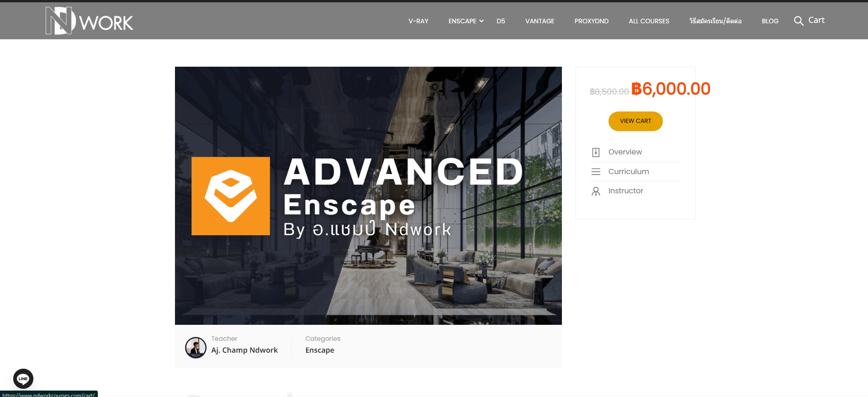Image resolution: width=868 pixels, height=397 pixels.
Task: Open the LINE chat bubble icon
Action: [x=23, y=378]
